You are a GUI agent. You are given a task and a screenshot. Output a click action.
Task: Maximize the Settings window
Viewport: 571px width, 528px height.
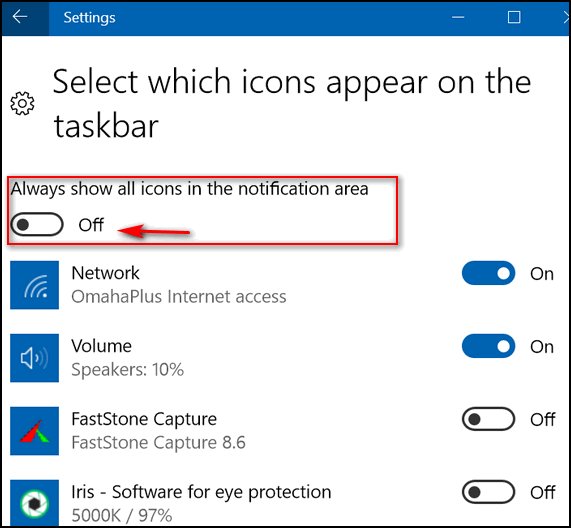click(514, 17)
